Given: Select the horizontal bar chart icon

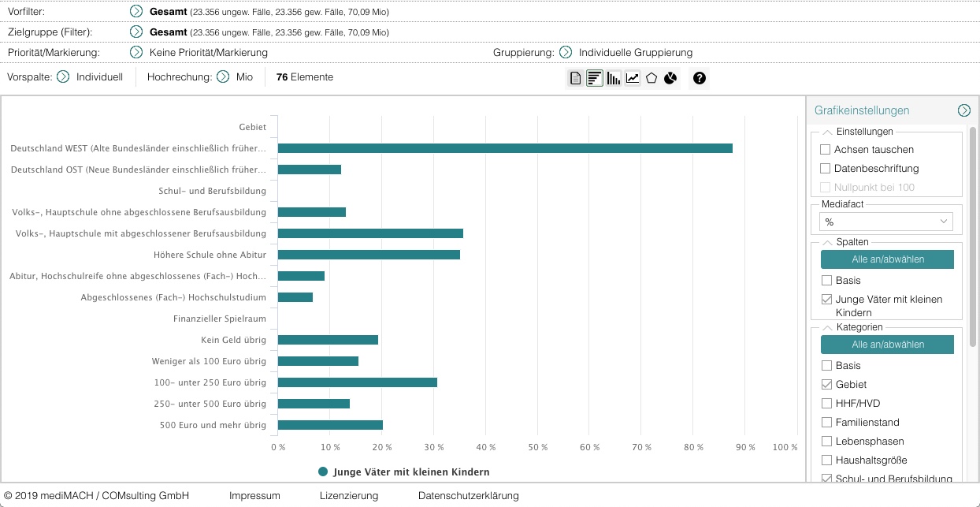Looking at the screenshot, I should click(x=595, y=78).
